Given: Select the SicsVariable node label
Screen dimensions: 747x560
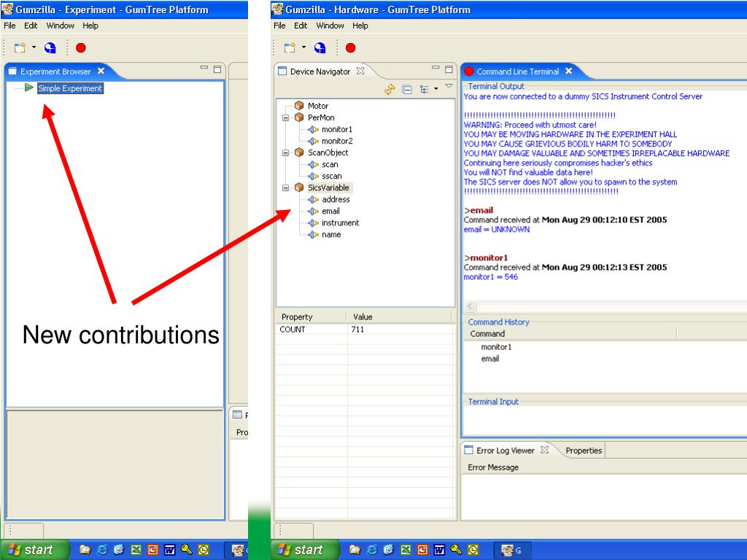Looking at the screenshot, I should (x=328, y=187).
